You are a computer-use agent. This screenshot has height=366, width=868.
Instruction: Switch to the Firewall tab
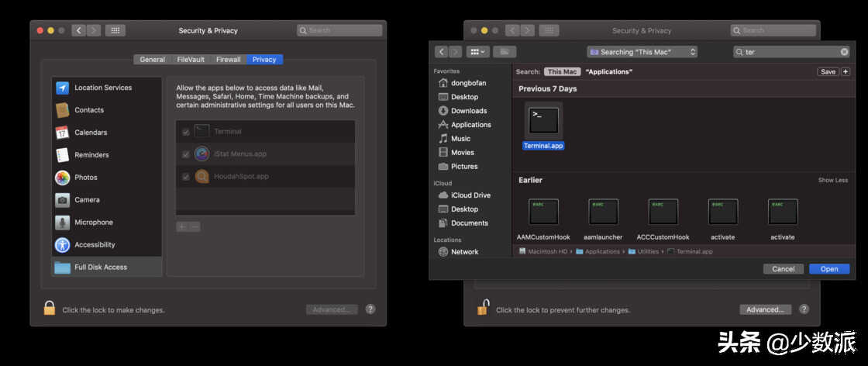pyautogui.click(x=228, y=59)
